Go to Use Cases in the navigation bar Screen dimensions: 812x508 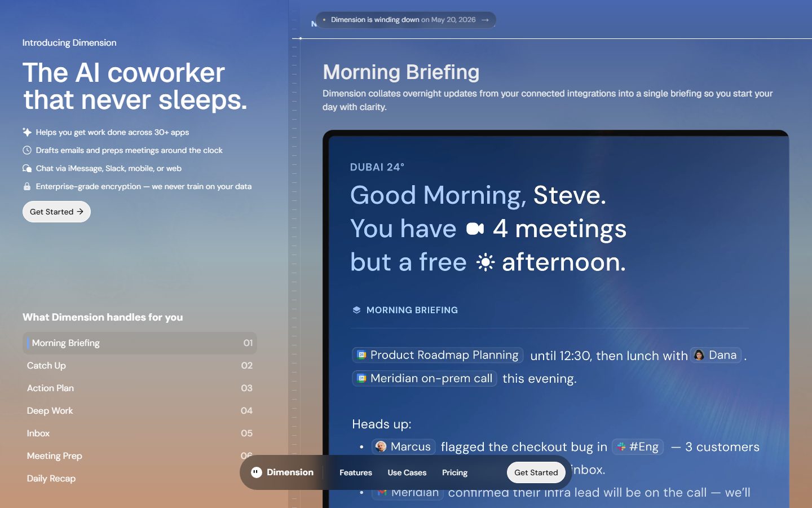(x=407, y=472)
